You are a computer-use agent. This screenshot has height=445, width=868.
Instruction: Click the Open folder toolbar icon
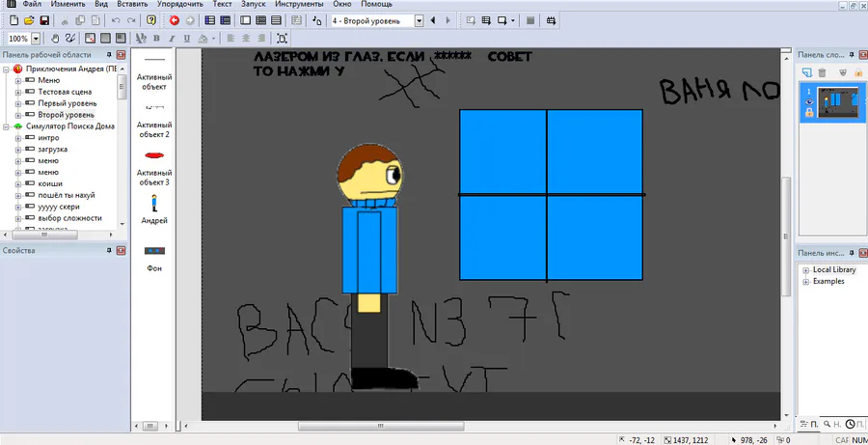[29, 20]
